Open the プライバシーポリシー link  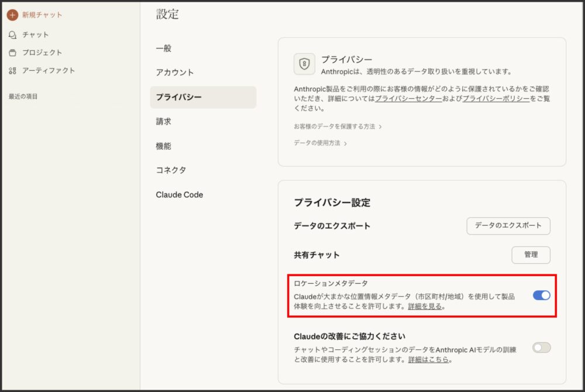click(x=495, y=99)
